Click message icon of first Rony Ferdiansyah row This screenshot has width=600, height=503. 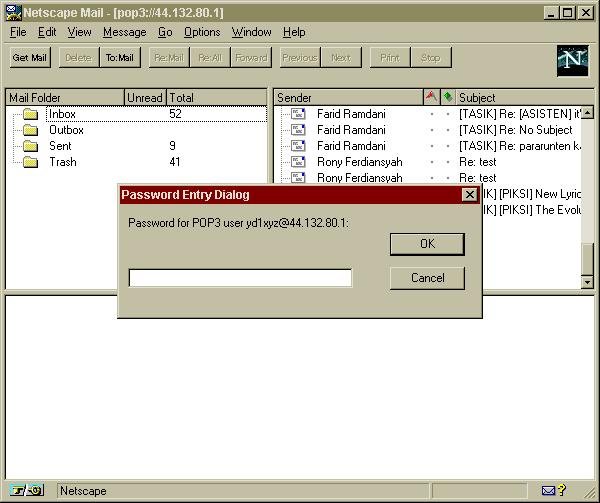[x=298, y=162]
